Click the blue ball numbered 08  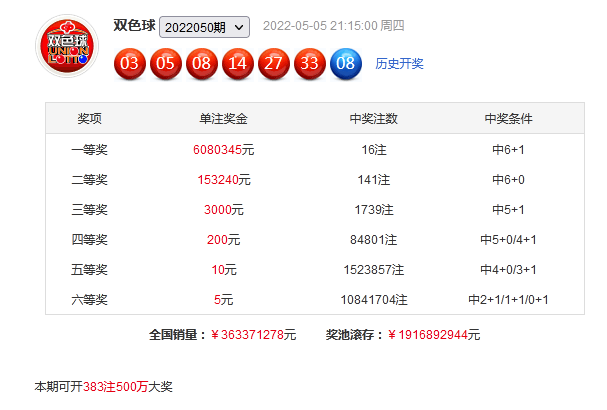point(346,64)
